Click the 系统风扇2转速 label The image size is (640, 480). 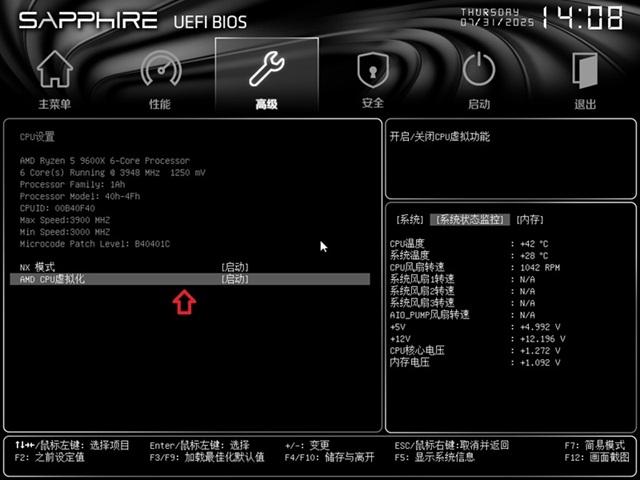coord(422,291)
